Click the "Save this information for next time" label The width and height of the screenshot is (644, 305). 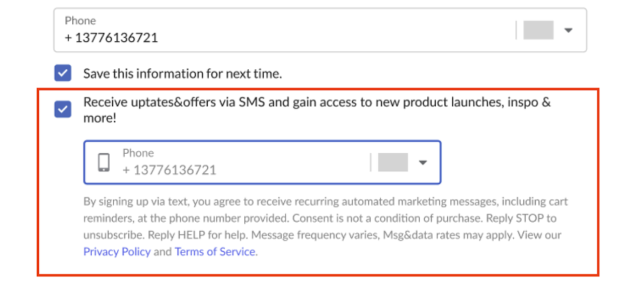[182, 74]
